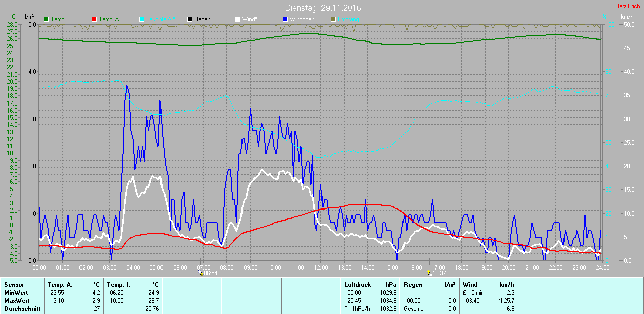Click the blue Windböen legend square
The height and width of the screenshot is (314, 644).
click(285, 19)
